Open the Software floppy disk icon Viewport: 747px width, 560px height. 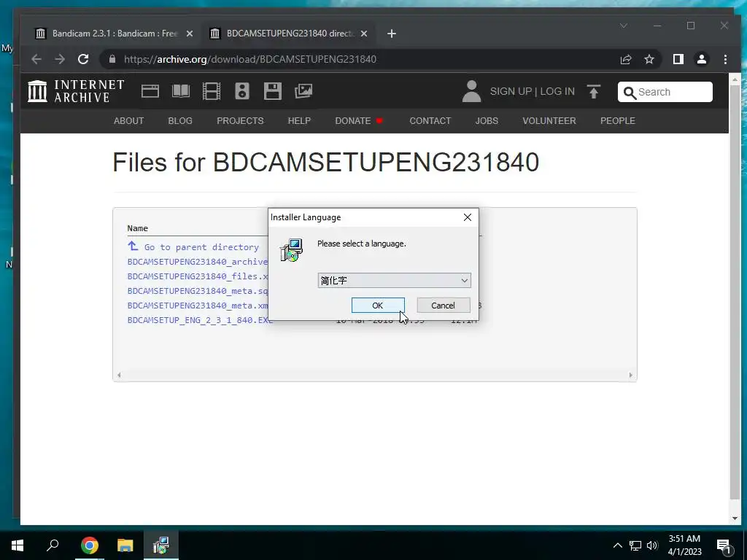(x=273, y=91)
